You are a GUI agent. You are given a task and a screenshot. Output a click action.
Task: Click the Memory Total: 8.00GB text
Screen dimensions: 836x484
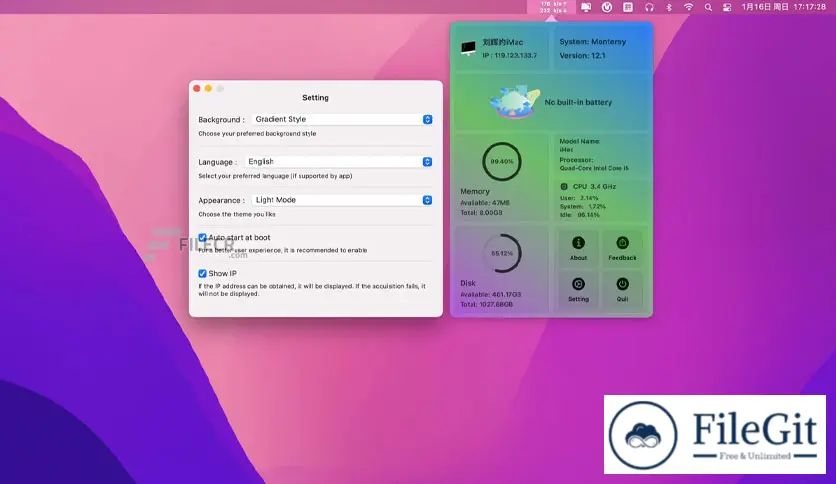tap(481, 213)
